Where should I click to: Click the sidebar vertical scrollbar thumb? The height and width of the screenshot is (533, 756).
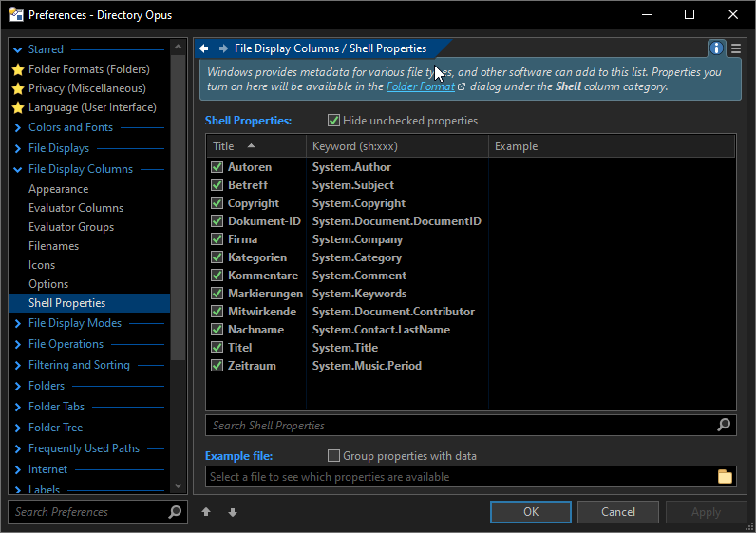178,207
